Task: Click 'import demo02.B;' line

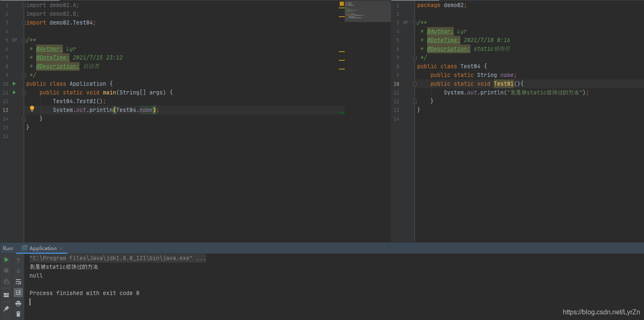Action: pos(53,14)
